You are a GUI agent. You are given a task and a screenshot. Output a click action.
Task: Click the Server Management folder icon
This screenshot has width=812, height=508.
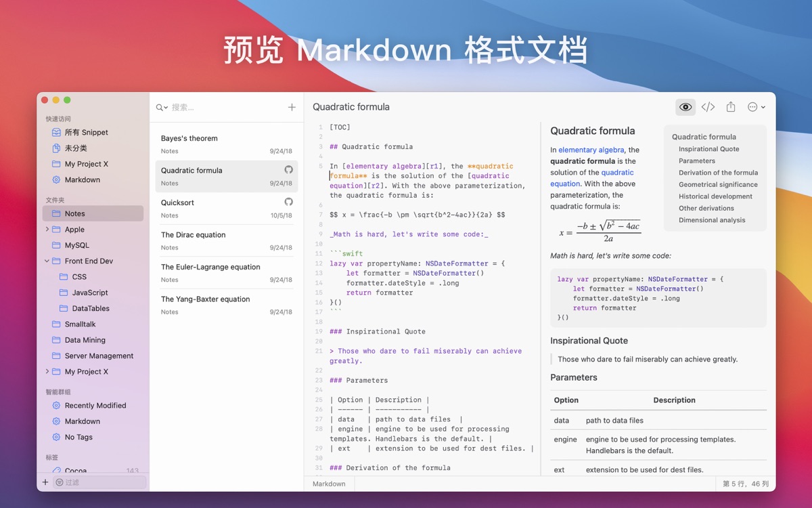point(56,356)
